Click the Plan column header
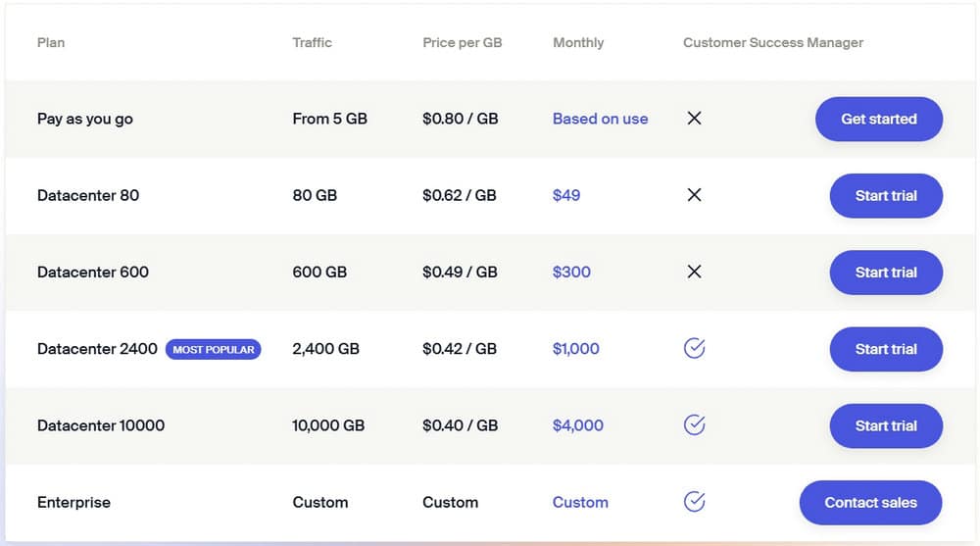The height and width of the screenshot is (546, 980). [x=51, y=42]
